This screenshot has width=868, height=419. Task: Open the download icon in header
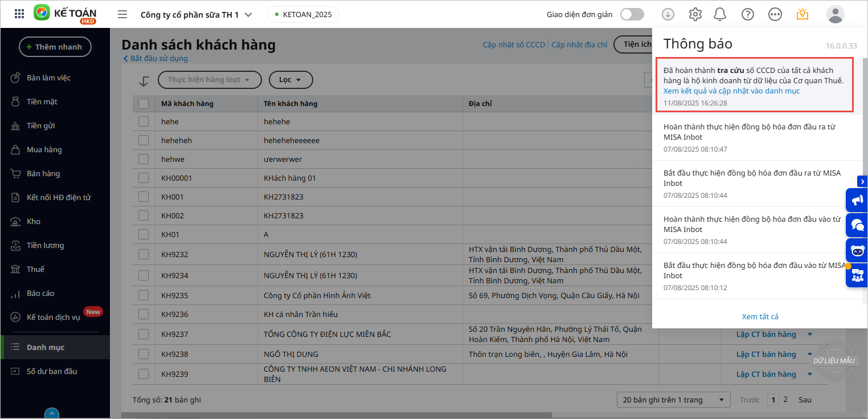tap(669, 14)
